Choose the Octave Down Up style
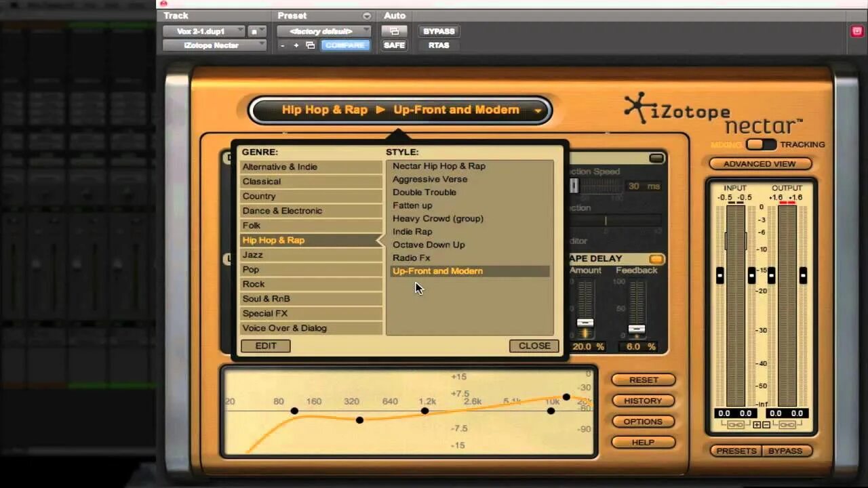 (x=469, y=245)
